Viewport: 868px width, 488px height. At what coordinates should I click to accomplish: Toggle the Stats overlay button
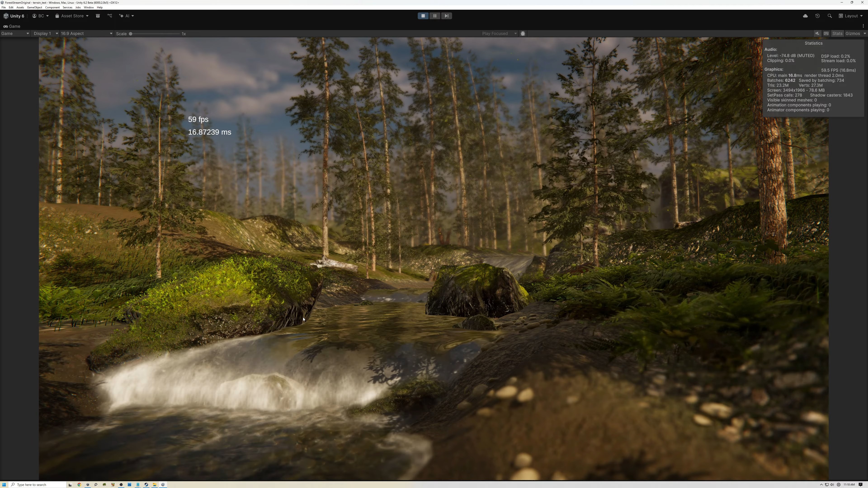point(837,33)
